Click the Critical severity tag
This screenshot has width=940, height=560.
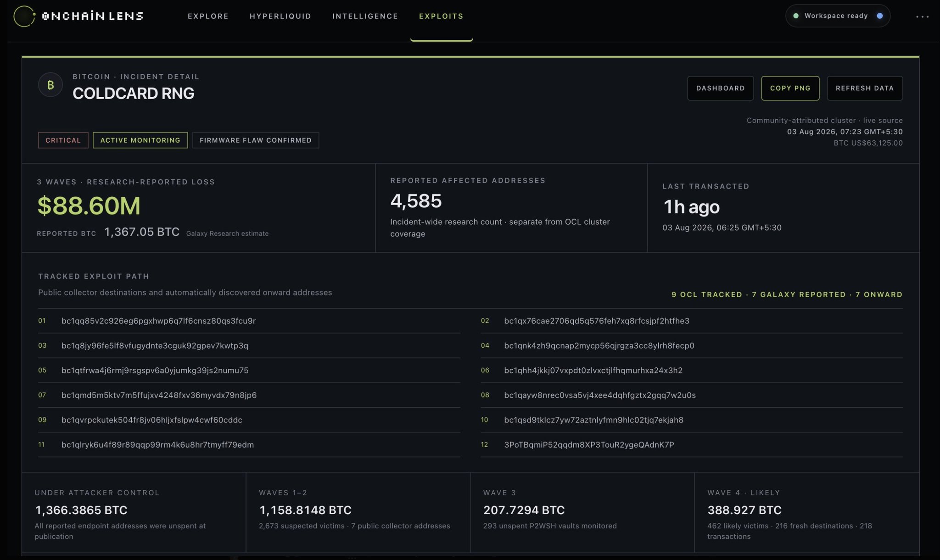[x=63, y=140]
